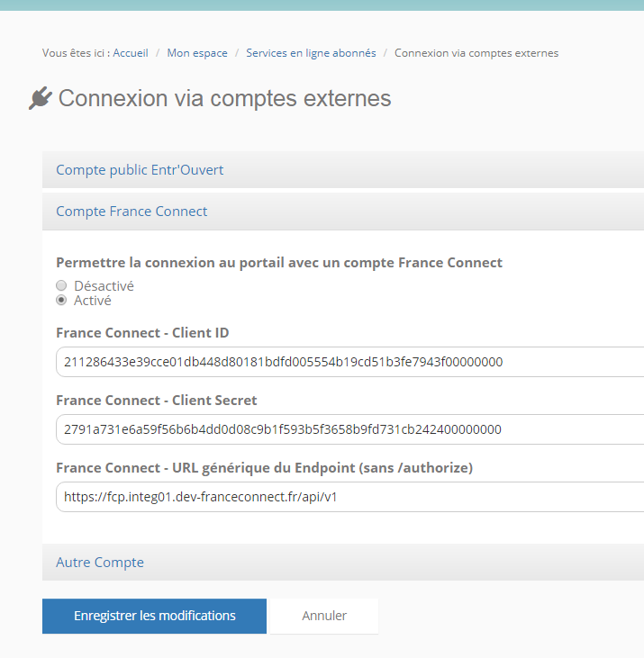Open Services en ligne abonnés breadcrumb link
The height and width of the screenshot is (658, 644).
[x=311, y=53]
